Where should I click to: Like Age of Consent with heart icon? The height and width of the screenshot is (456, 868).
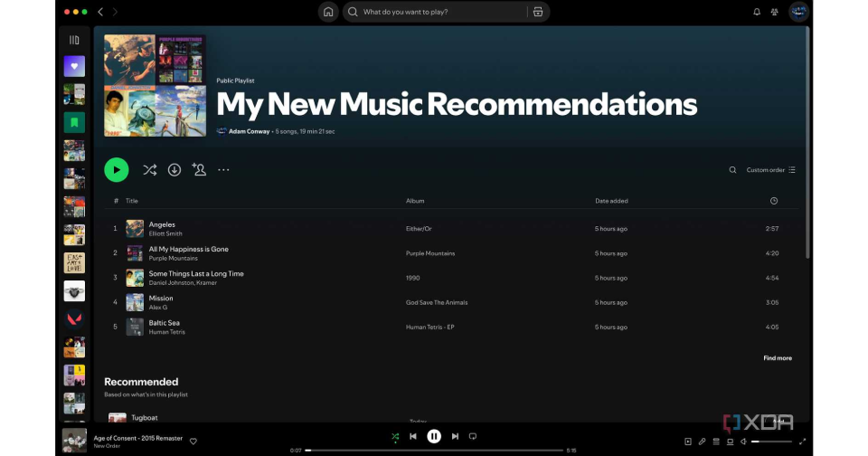[193, 442]
